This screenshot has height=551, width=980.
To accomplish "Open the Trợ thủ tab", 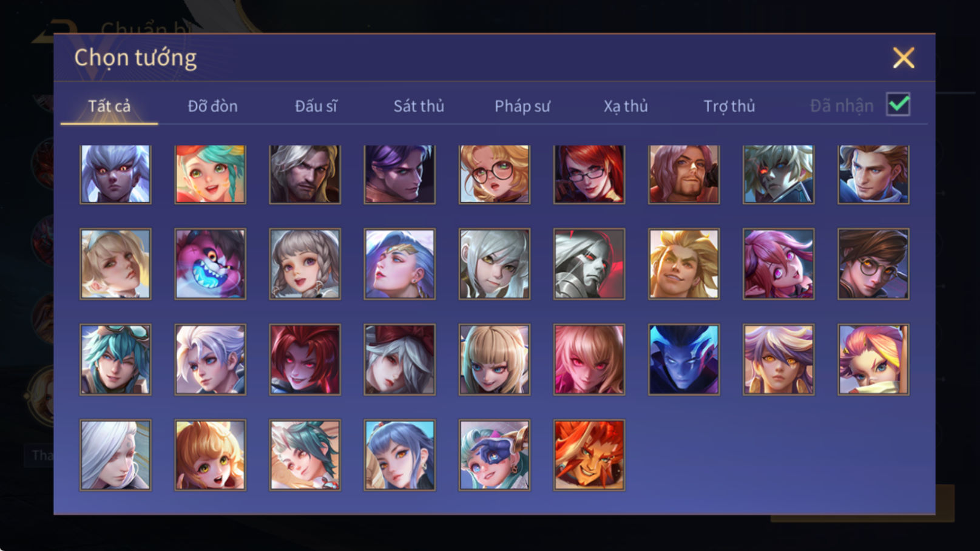I will pos(729,106).
